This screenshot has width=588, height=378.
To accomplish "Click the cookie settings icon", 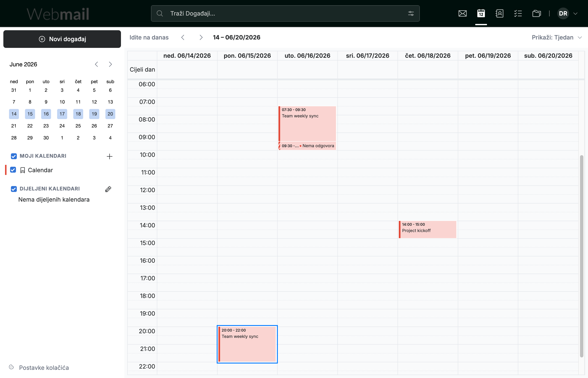I will (11, 367).
